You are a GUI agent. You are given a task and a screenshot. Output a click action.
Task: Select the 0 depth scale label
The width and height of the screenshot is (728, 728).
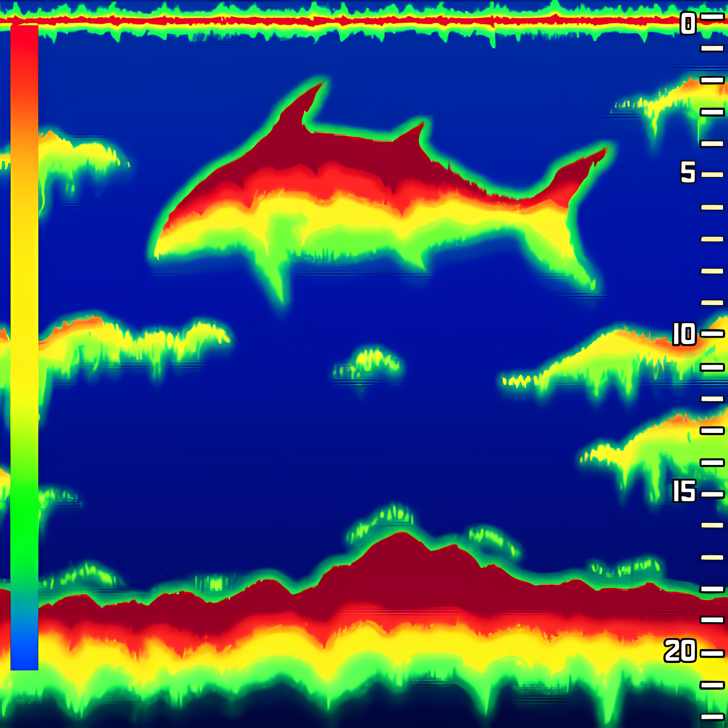coord(688,23)
